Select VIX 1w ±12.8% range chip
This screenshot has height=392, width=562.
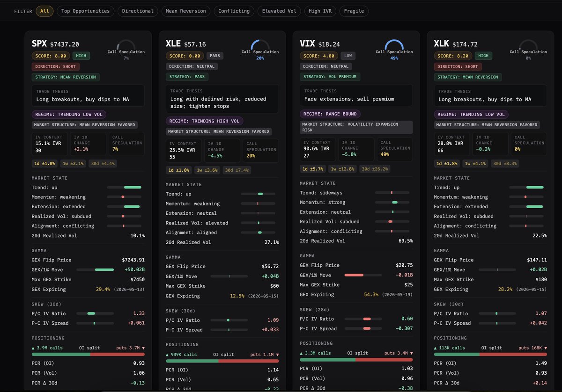(343, 169)
